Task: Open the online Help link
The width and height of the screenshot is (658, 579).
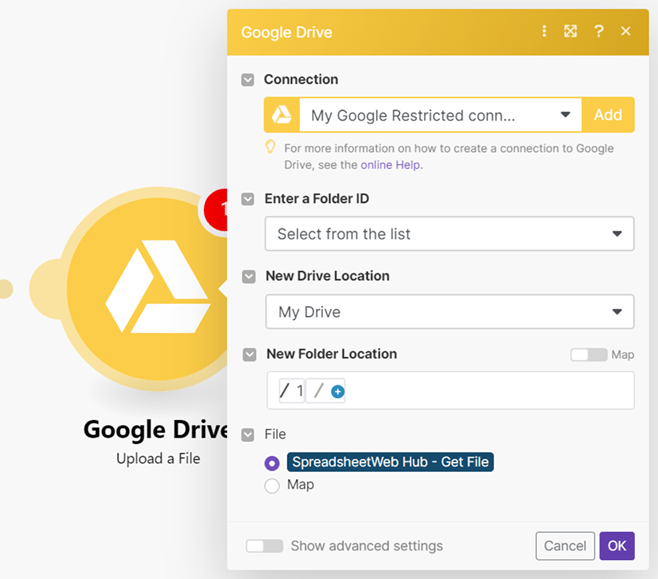Action: point(391,165)
